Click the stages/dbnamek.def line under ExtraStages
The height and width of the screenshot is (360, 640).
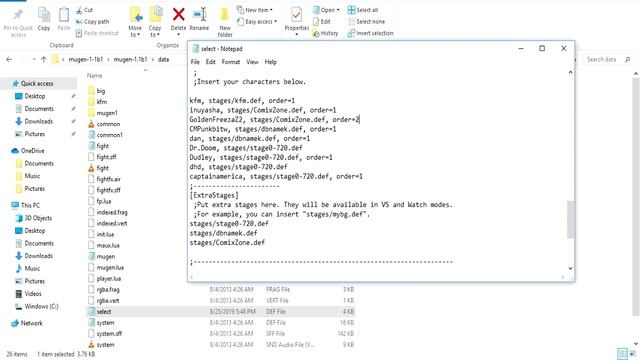click(223, 233)
